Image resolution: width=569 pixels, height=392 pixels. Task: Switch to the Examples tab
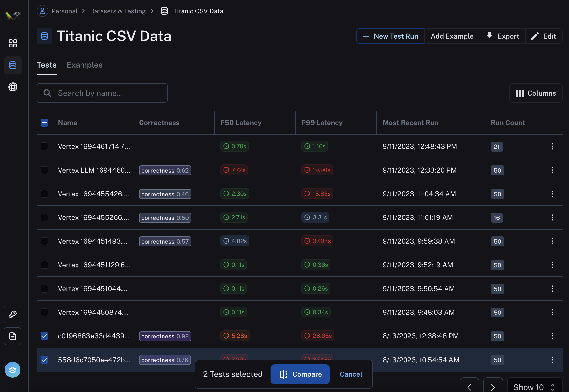coord(84,65)
